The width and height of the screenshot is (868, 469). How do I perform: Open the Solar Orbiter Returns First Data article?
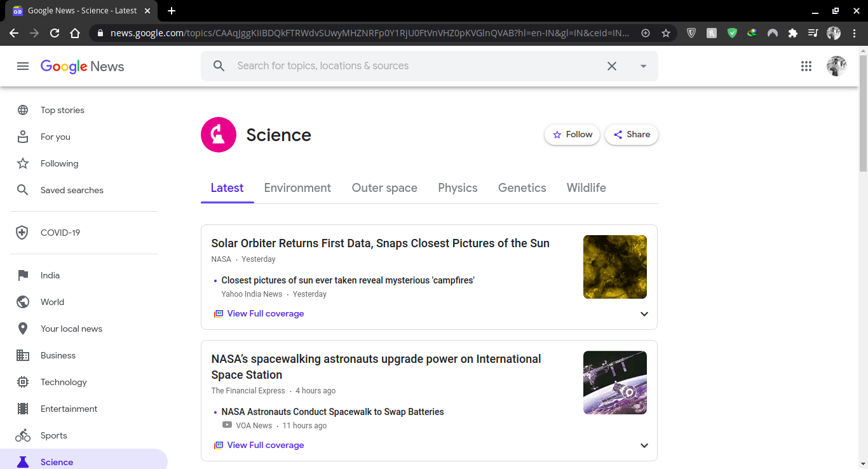[381, 243]
